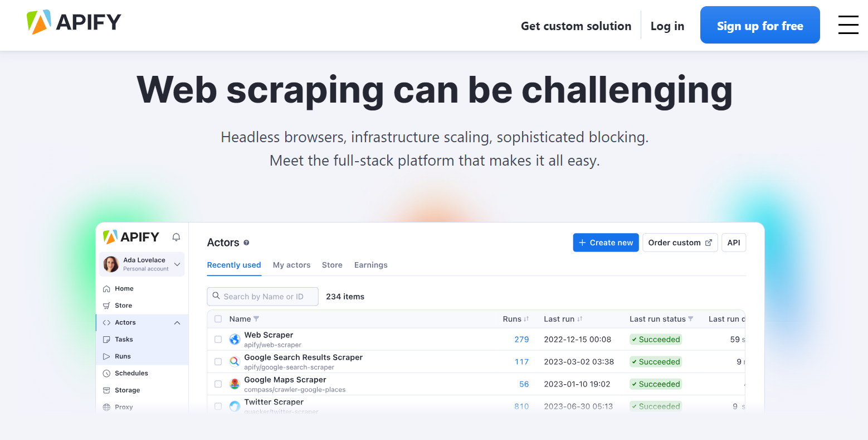Click the Create new button
868x440 pixels.
tap(606, 243)
